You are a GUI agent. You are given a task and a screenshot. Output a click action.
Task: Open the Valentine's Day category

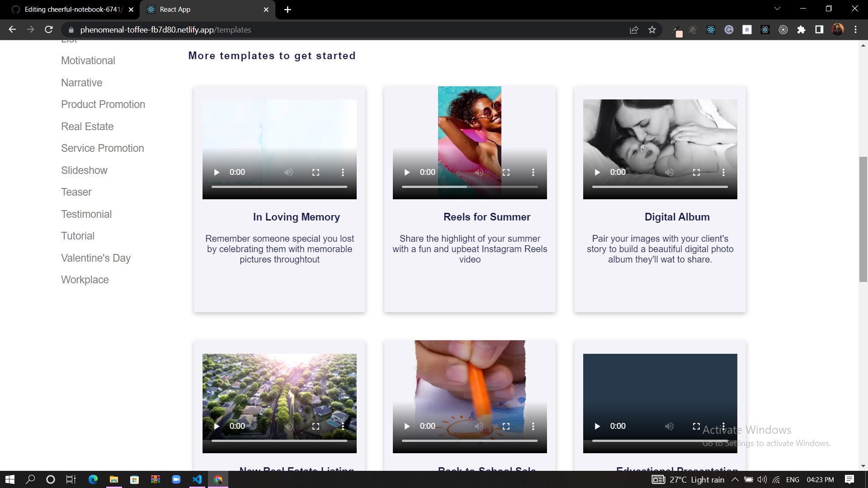(x=95, y=258)
